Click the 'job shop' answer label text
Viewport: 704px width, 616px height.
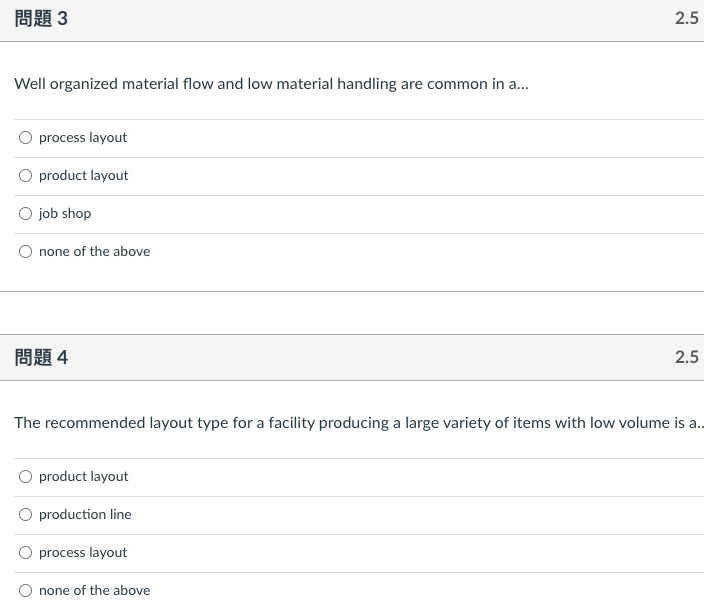65,214
